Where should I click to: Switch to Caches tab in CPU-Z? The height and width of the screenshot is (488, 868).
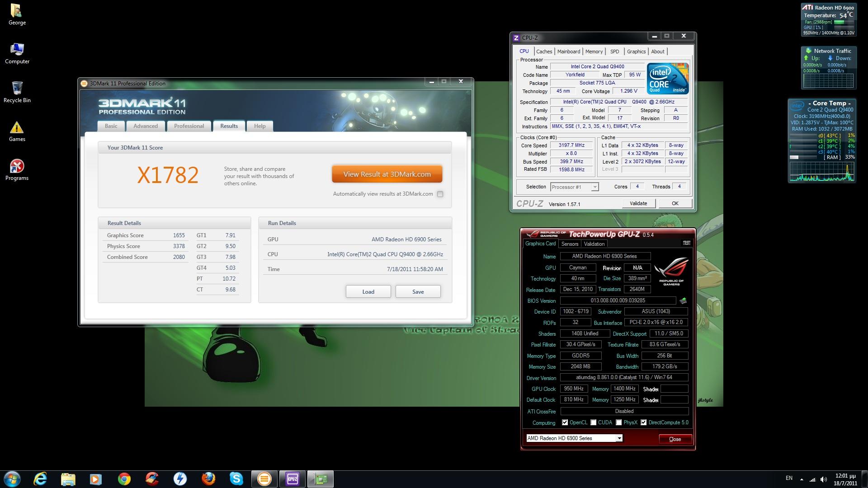coord(544,52)
